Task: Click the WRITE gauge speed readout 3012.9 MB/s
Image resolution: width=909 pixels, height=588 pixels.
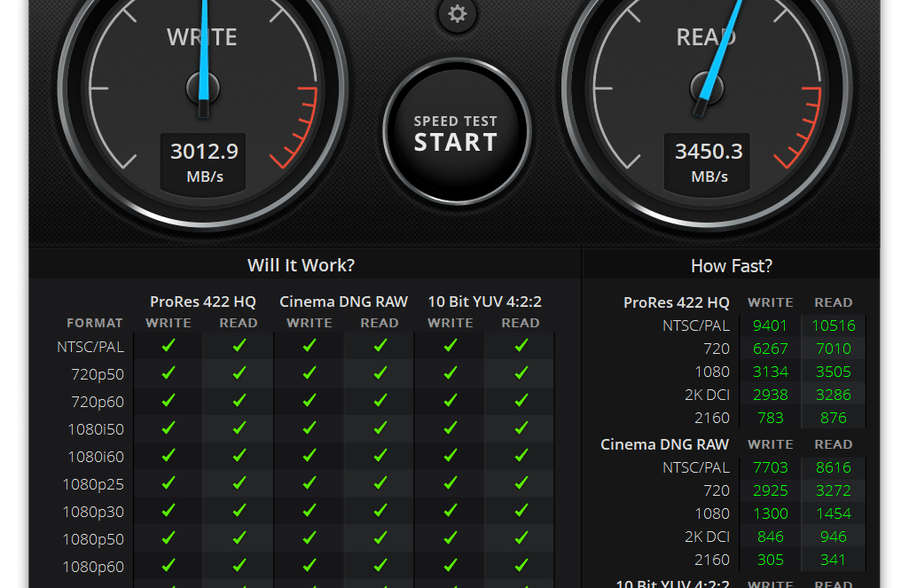Action: (203, 162)
